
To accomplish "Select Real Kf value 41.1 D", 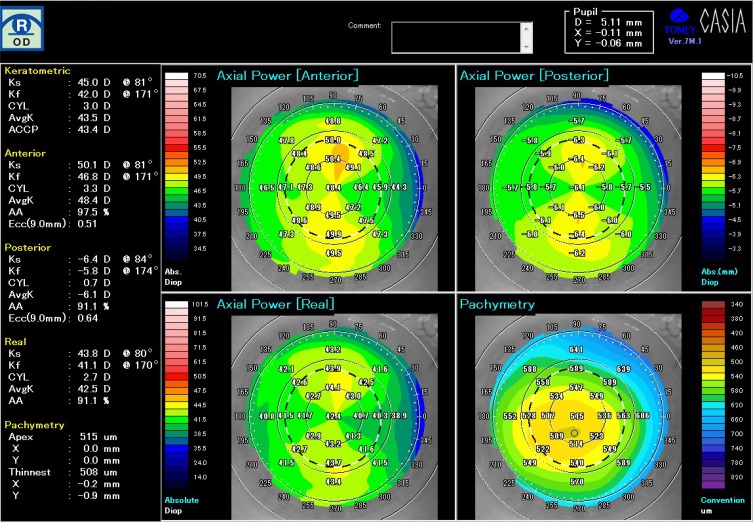I will pyautogui.click(x=94, y=365).
